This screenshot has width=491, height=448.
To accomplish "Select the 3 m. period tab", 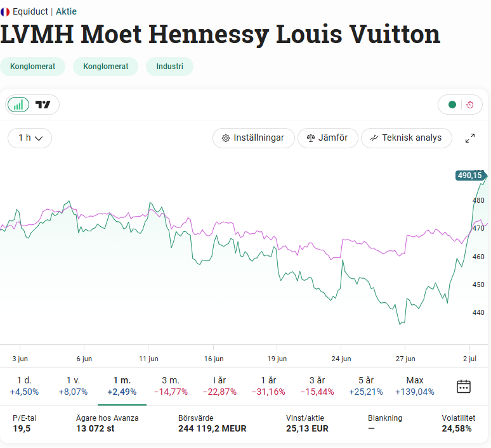I will 171,386.
